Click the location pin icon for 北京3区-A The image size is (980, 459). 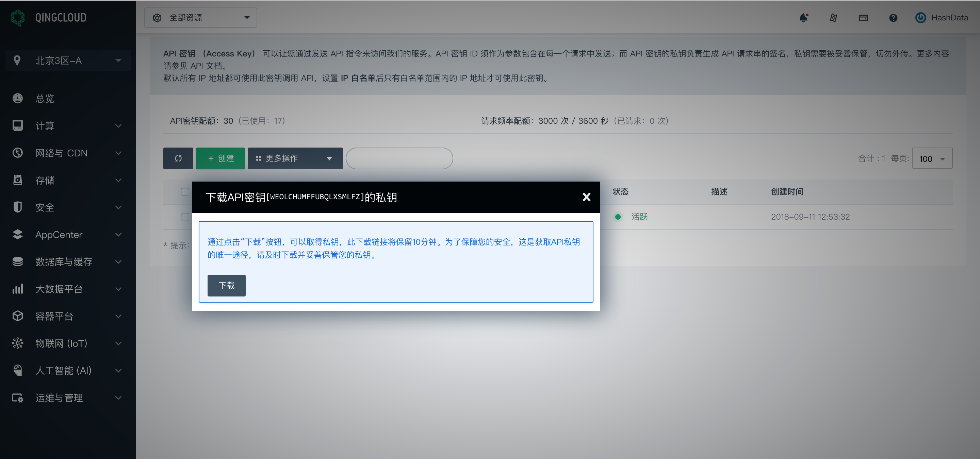[17, 61]
